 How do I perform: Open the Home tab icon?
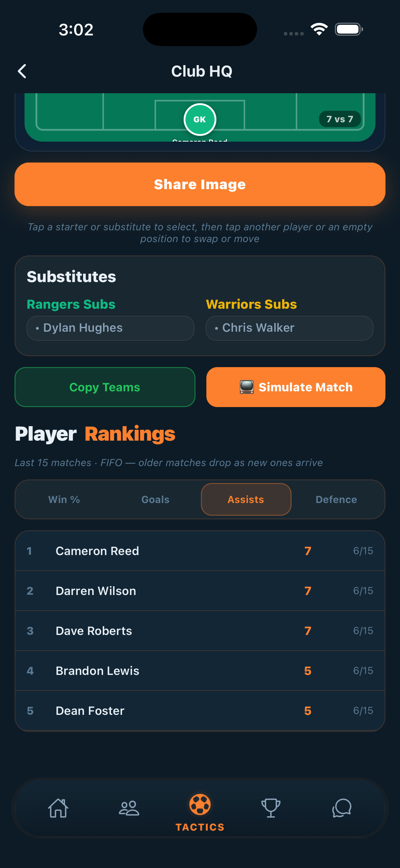58,808
